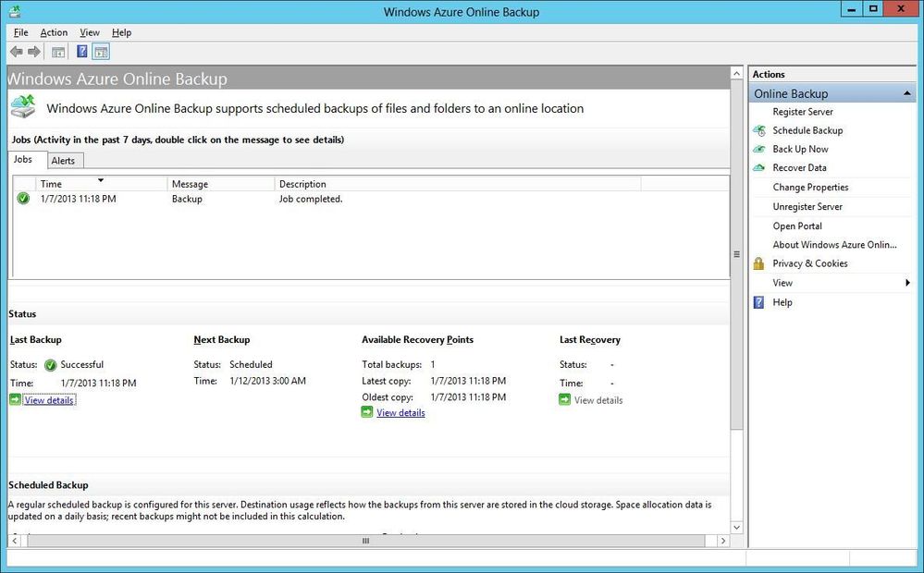Click Open Portal action
The image size is (924, 573).
(797, 226)
